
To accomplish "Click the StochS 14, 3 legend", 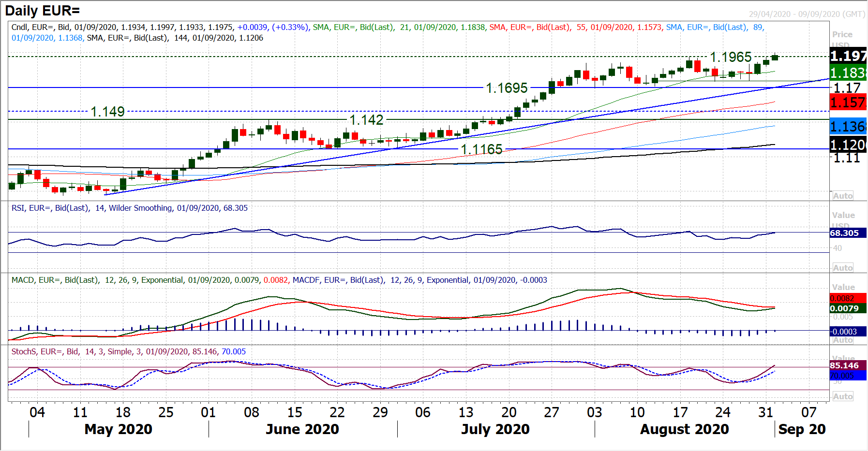I will coord(129,351).
